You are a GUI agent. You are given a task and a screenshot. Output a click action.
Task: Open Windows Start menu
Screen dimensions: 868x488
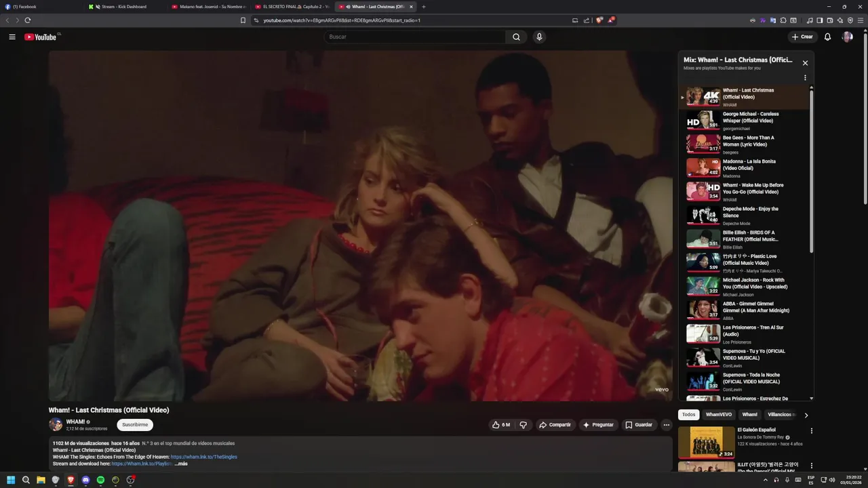click(x=11, y=480)
